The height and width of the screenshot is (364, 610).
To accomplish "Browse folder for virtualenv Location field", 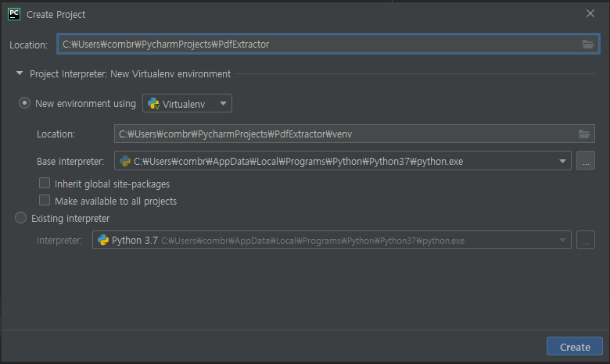I will [x=584, y=134].
